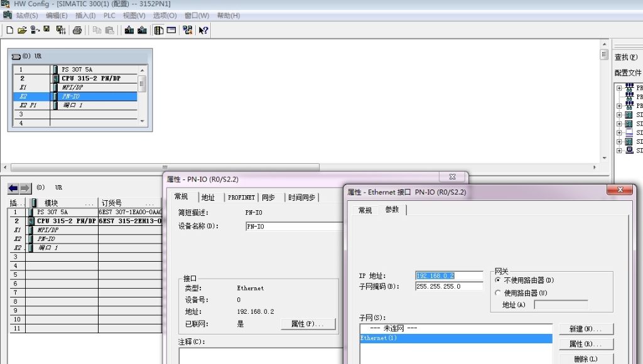Click the 设备名称 input field
This screenshot has height=364, width=643.
click(x=294, y=227)
